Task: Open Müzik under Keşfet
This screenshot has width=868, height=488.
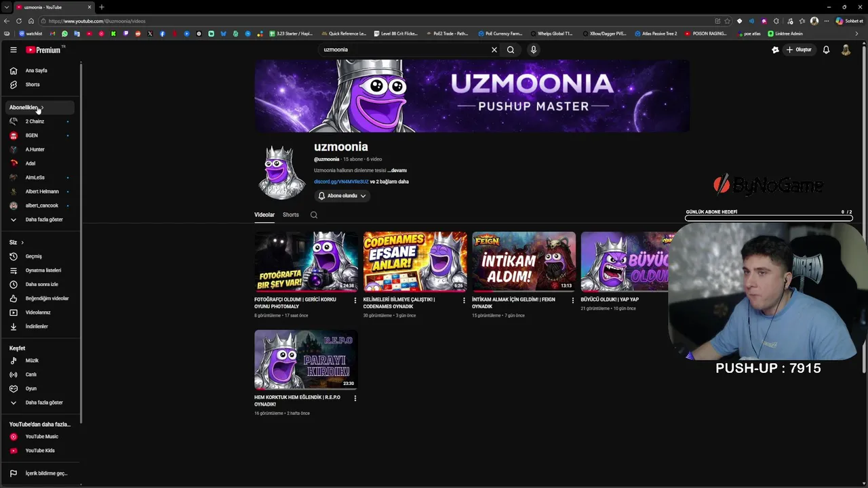Action: (x=41, y=361)
